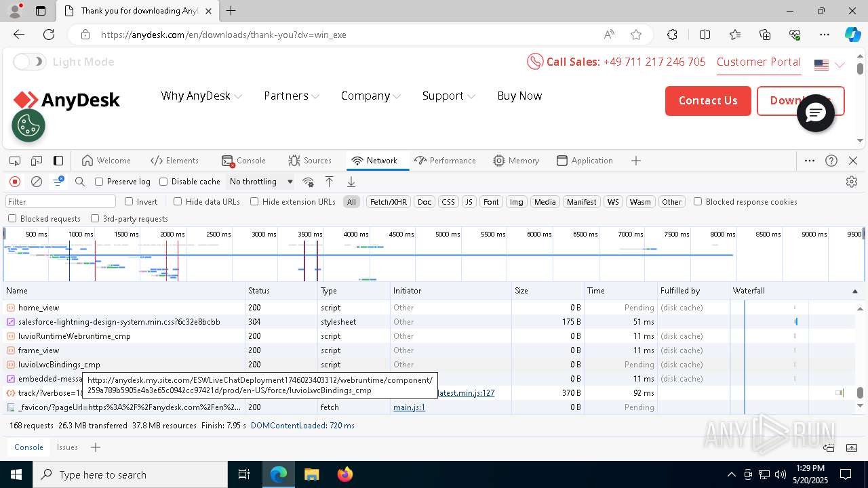Screen dimensions: 868x488
Task: Switch to Console tab
Action: tap(244, 161)
